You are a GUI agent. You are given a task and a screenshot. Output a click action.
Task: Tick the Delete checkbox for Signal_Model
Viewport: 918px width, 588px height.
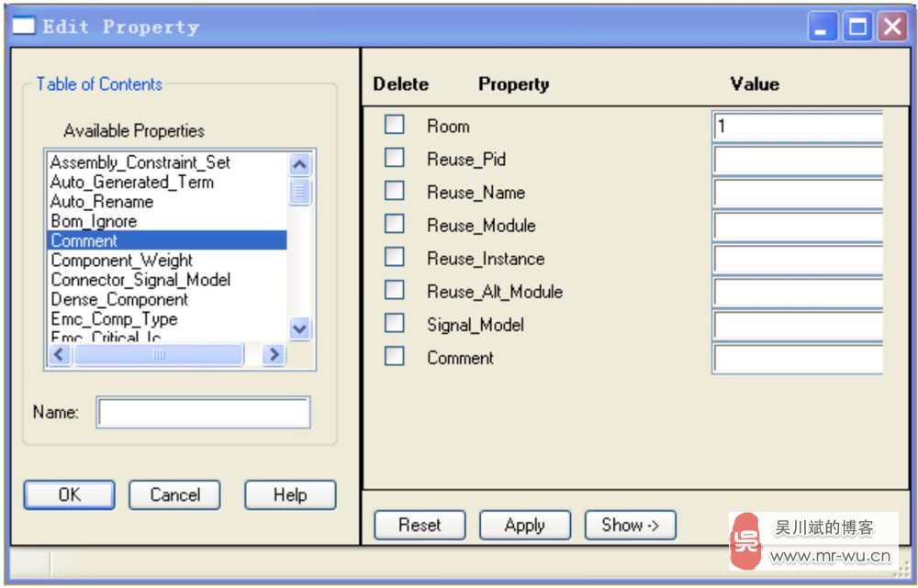coord(394,323)
